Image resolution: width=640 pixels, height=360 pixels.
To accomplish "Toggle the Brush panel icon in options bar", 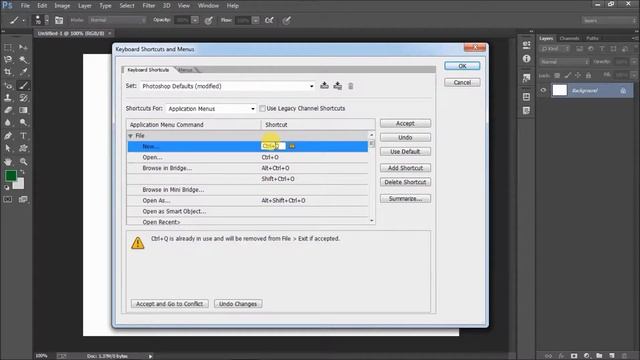I will pos(59,20).
